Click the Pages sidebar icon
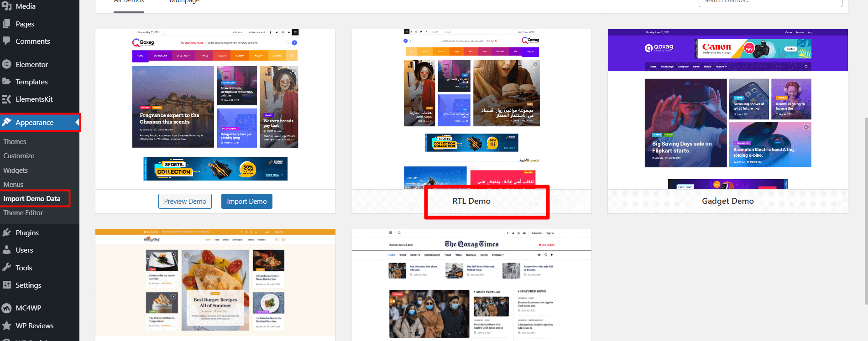This screenshot has height=341, width=868. [6, 24]
